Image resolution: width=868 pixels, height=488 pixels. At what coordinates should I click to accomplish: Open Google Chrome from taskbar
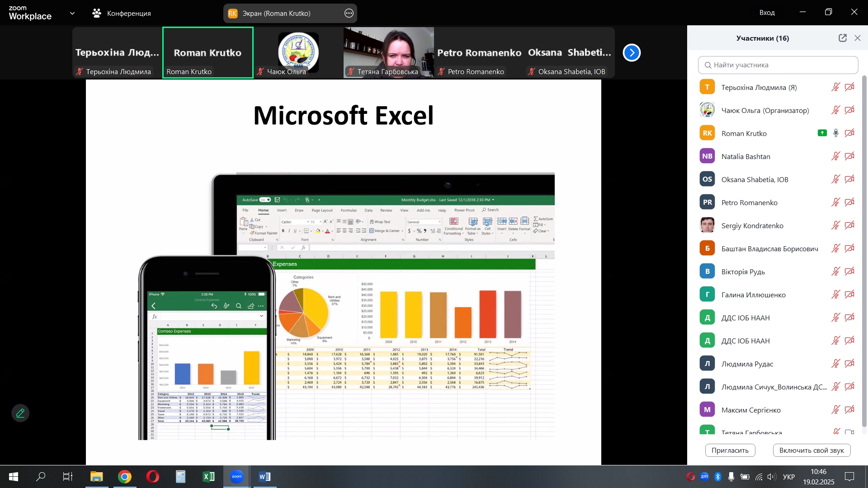click(125, 477)
